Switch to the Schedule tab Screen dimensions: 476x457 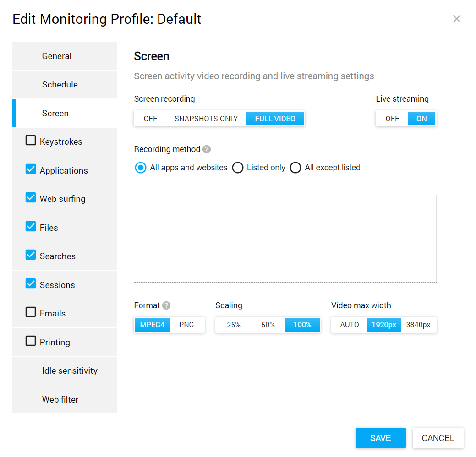click(x=60, y=84)
